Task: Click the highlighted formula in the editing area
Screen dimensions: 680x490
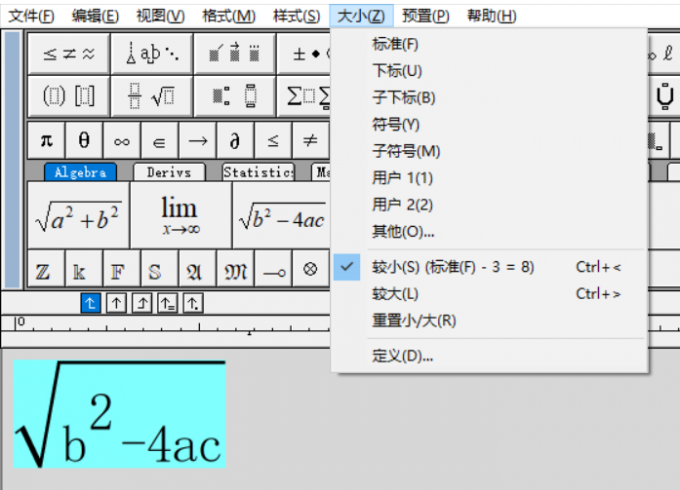Action: coord(120,414)
